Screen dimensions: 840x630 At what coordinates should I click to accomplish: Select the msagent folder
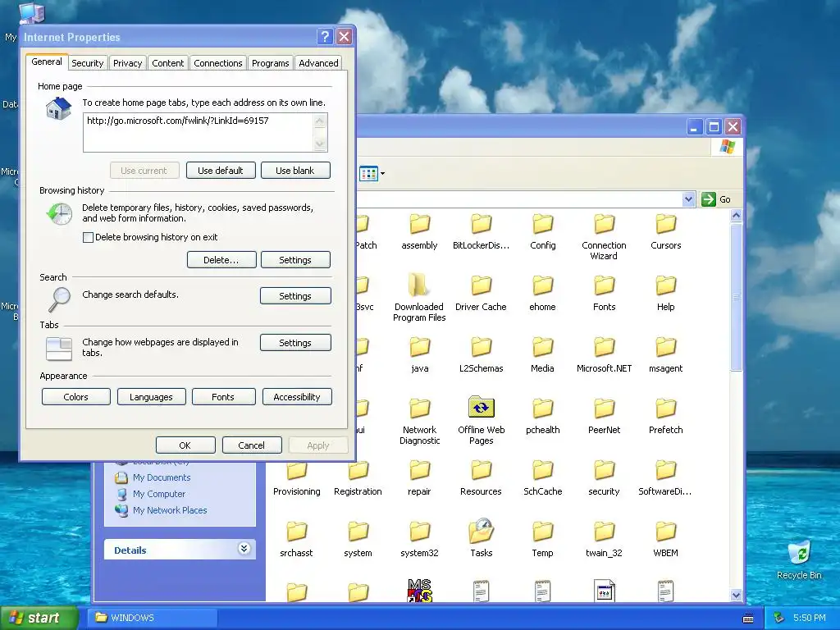click(666, 354)
